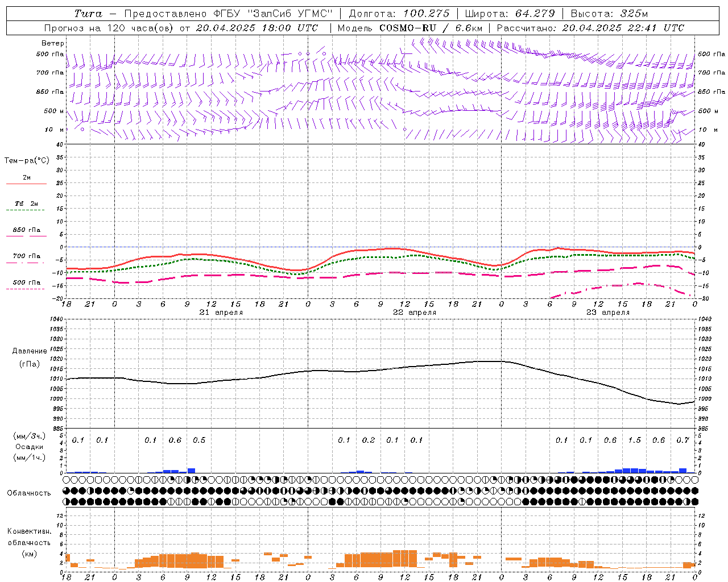
Task: Click the "Td 2м" dew point legend entry
Action: pos(27,203)
